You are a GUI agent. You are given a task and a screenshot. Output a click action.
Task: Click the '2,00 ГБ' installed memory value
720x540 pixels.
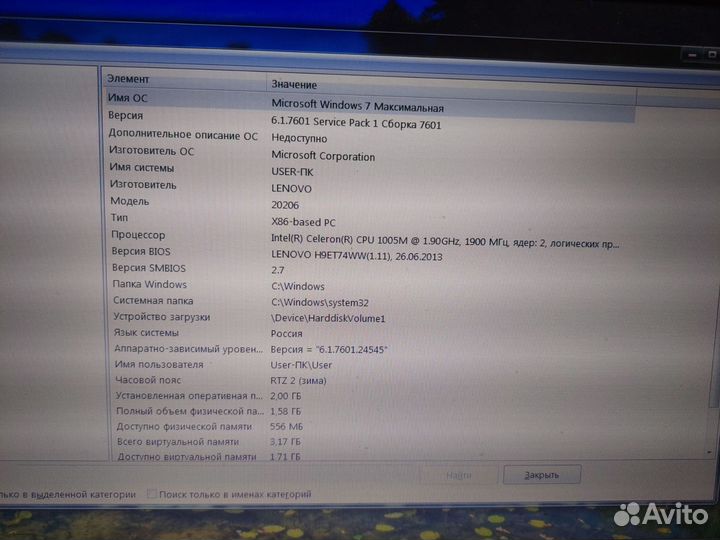(x=286, y=396)
